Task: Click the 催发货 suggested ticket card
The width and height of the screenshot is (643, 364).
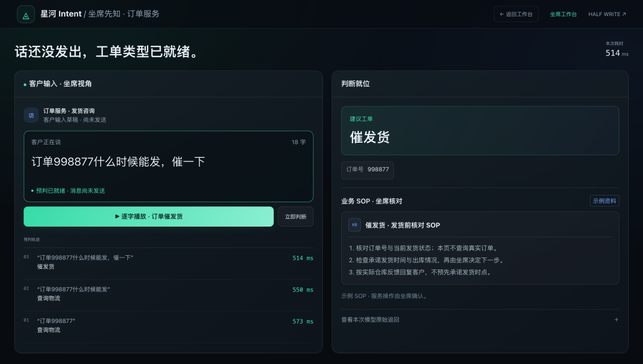Action: (x=480, y=131)
